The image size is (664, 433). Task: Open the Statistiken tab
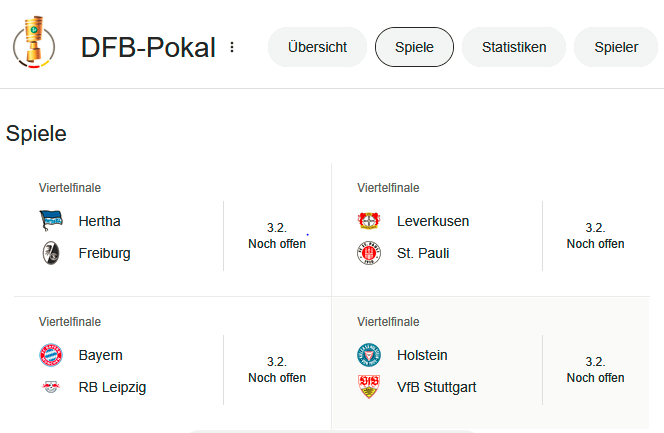click(514, 47)
